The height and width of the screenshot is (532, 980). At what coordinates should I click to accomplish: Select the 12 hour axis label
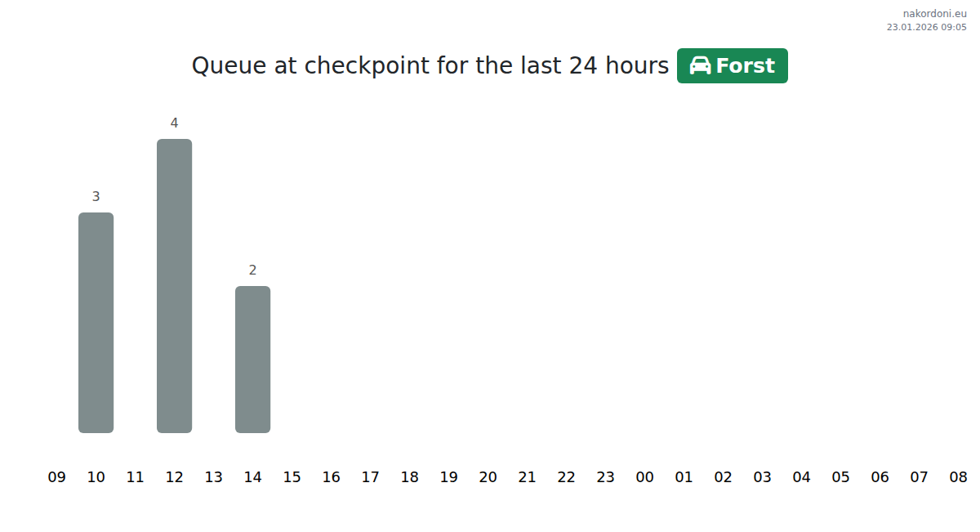pyautogui.click(x=174, y=477)
